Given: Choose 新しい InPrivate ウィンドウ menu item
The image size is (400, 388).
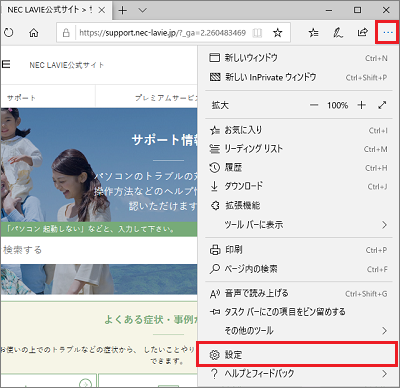Looking at the screenshot, I should pos(297,77).
